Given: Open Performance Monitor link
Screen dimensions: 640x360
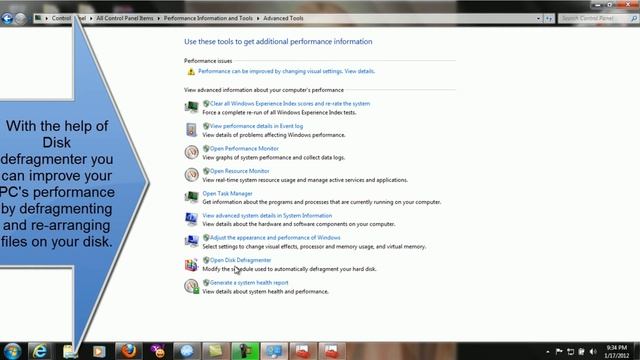Looking at the screenshot, I should (244, 149).
